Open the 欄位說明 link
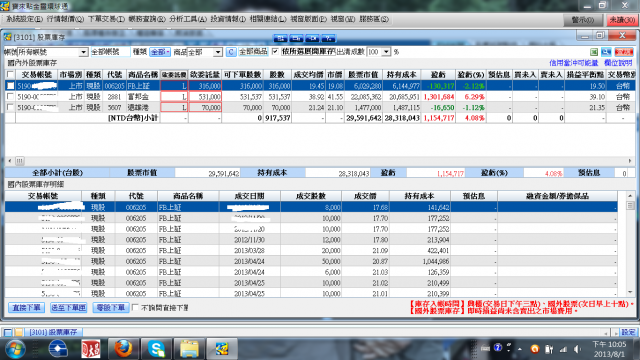640x360 pixels. [618, 63]
